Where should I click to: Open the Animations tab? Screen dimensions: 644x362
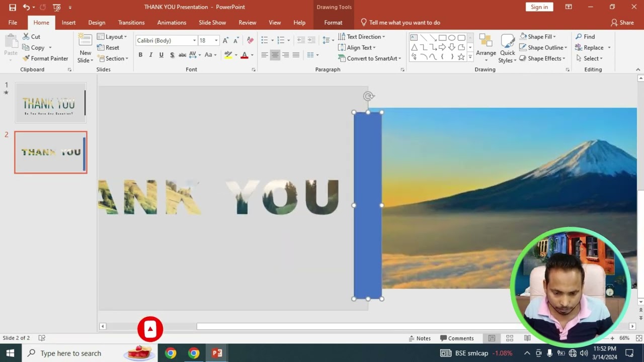tap(172, 23)
